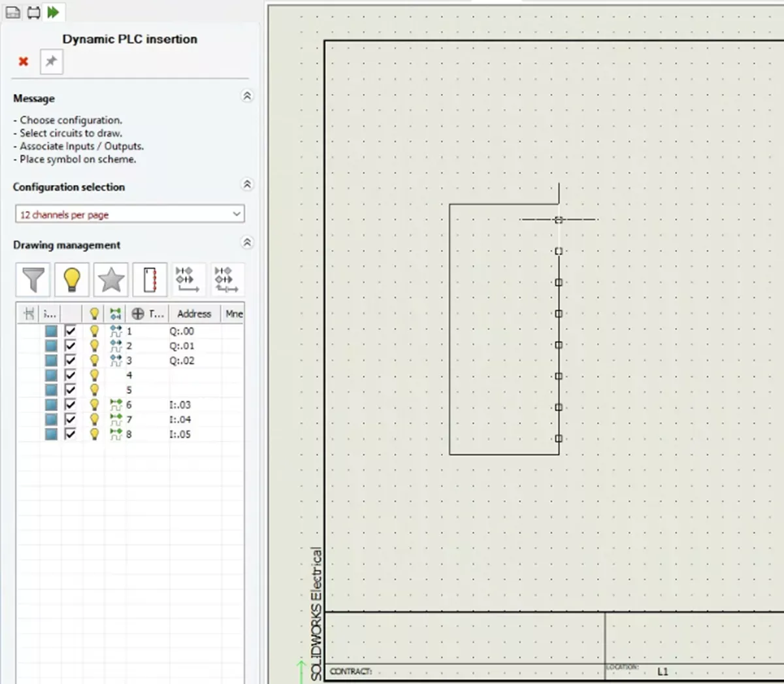The height and width of the screenshot is (684, 784).
Task: Click the large light bulb toolbar button
Action: point(72,280)
